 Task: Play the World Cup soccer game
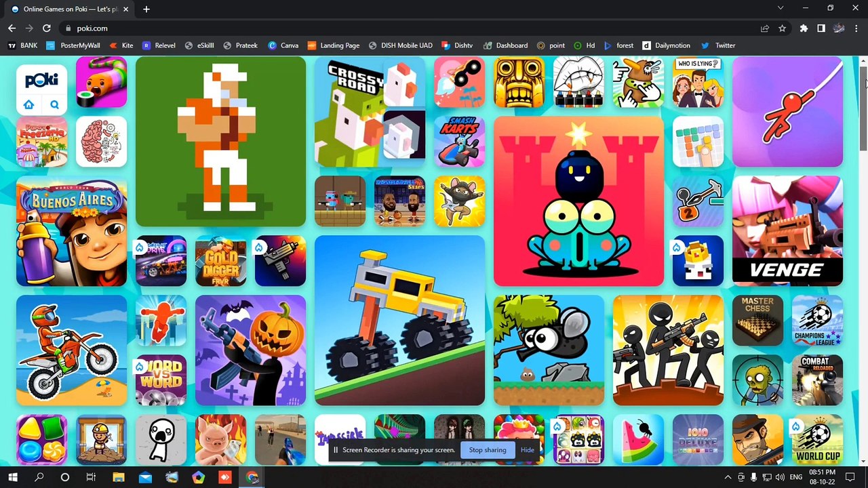click(817, 439)
